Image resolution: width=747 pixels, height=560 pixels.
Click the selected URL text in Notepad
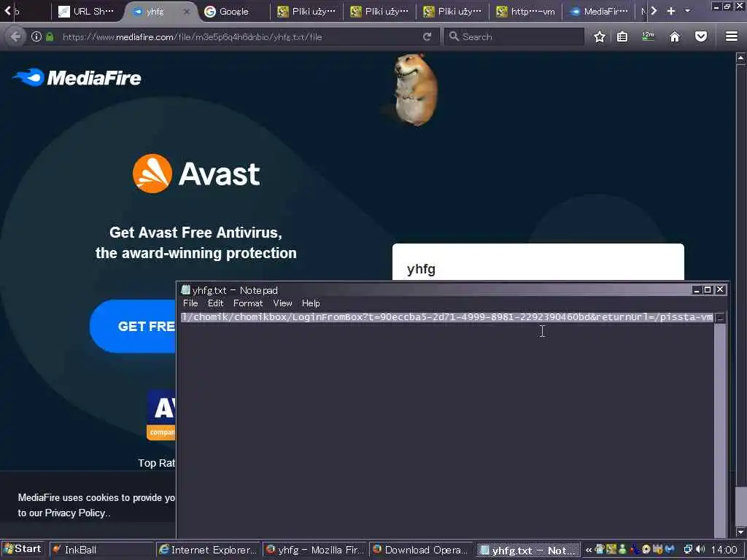tap(447, 317)
